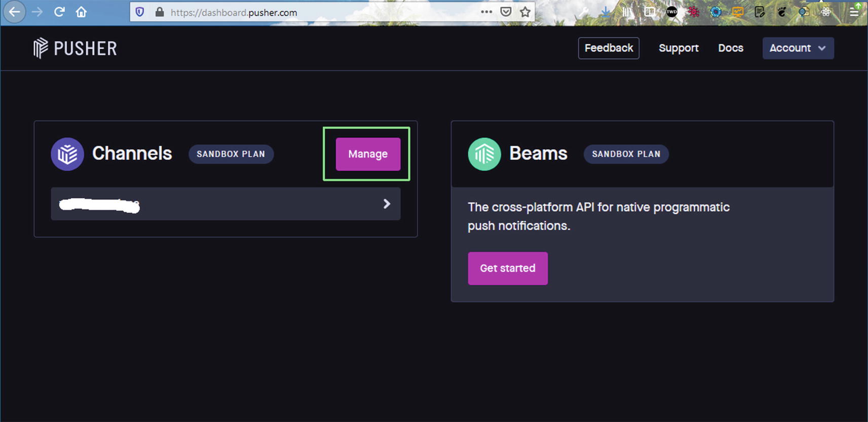Click the black TWD extension icon
868x422 pixels.
tap(671, 12)
